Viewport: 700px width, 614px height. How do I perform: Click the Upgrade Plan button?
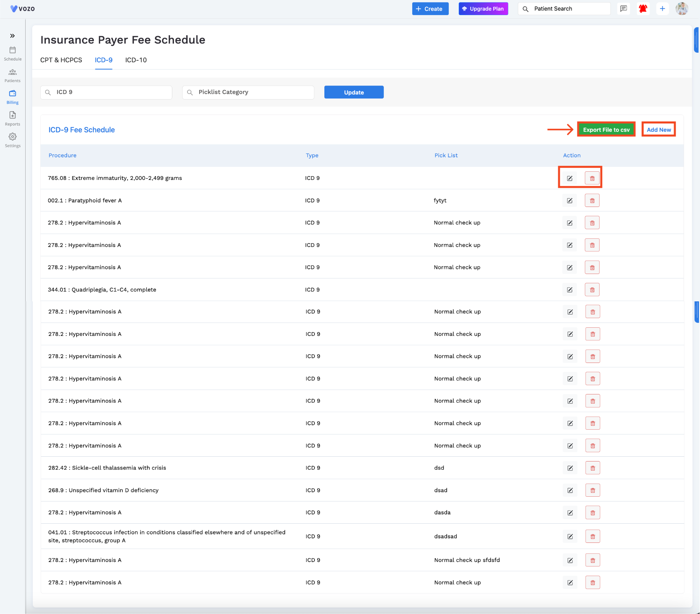[x=483, y=9]
